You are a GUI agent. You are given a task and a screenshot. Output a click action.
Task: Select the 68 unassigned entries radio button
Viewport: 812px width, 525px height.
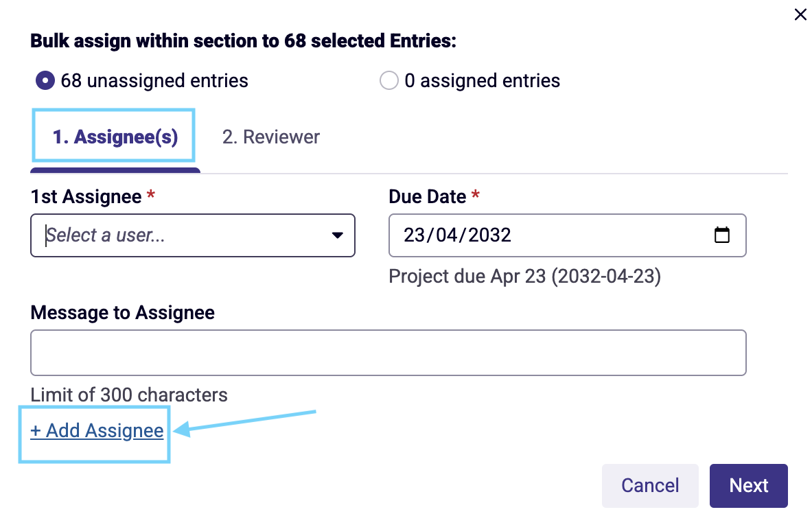pyautogui.click(x=45, y=81)
